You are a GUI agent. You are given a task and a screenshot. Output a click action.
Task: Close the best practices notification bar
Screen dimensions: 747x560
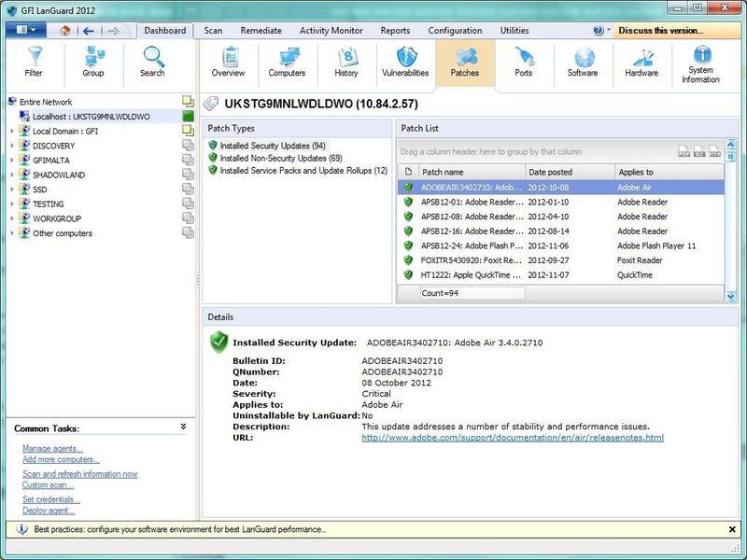(x=732, y=529)
